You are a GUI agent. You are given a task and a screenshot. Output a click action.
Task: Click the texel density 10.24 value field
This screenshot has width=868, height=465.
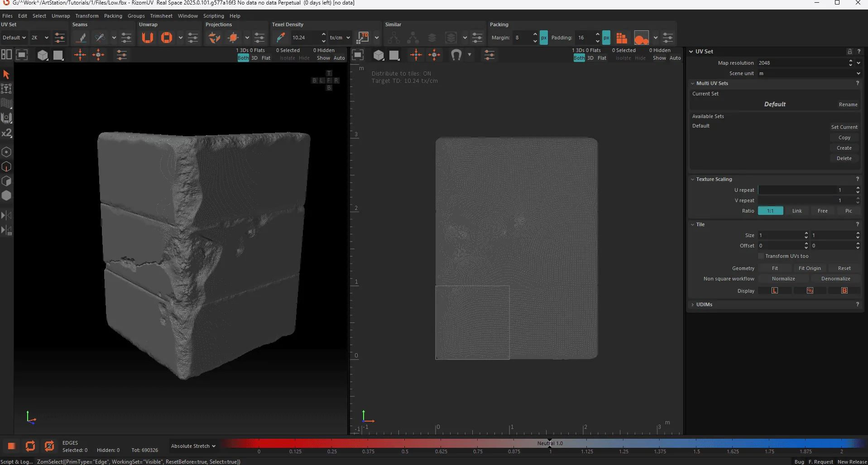(305, 38)
